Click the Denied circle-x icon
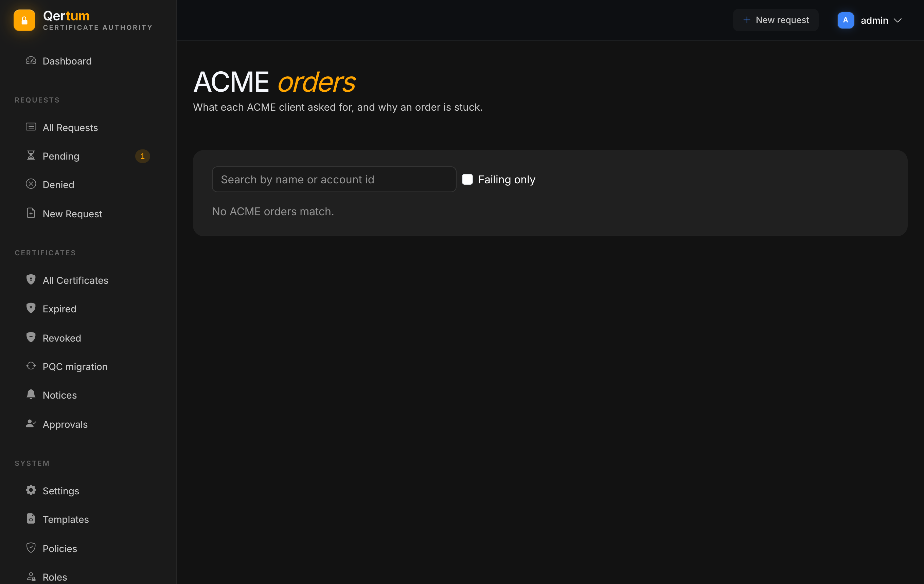This screenshot has height=584, width=924. [31, 184]
